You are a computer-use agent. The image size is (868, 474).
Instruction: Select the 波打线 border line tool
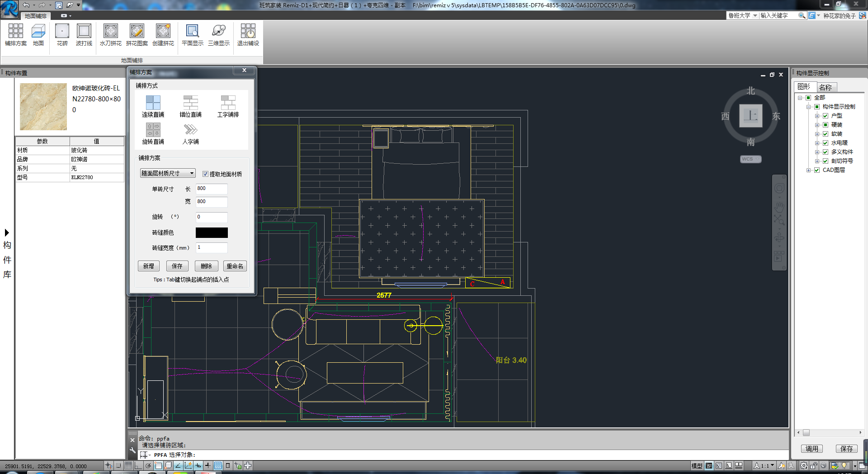pyautogui.click(x=84, y=35)
